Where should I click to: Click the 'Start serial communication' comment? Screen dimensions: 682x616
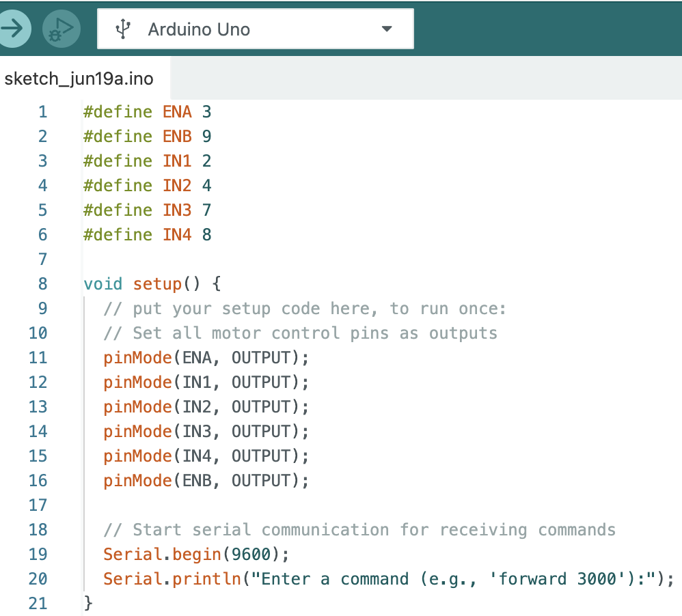[359, 530]
